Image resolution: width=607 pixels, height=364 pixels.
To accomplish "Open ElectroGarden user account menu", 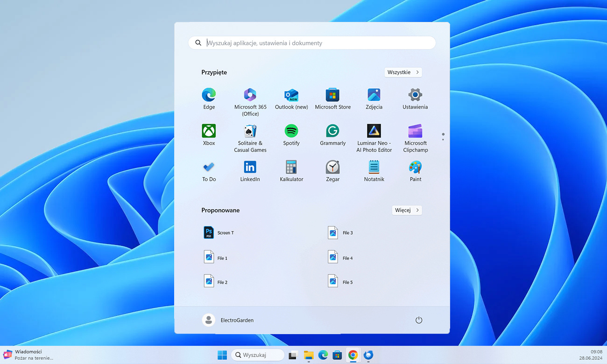I will (228, 320).
